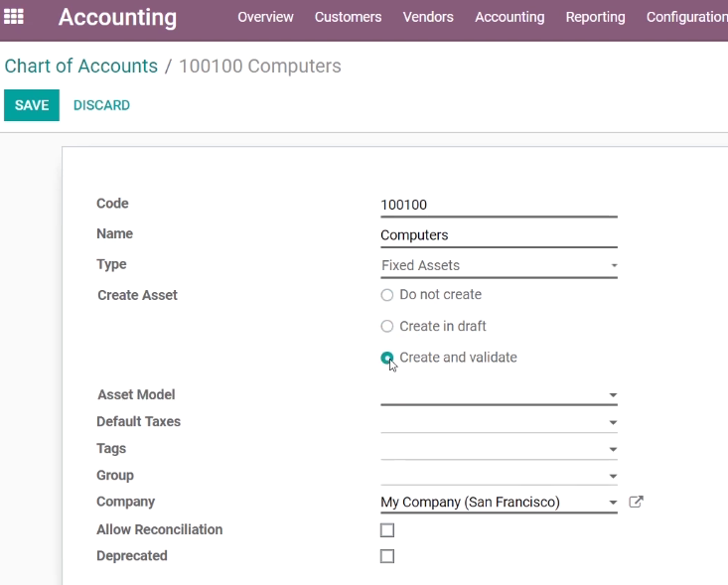Screen dimensions: 728x585
Task: Tick the Allow Reconciliation checkbox
Action: (387, 530)
